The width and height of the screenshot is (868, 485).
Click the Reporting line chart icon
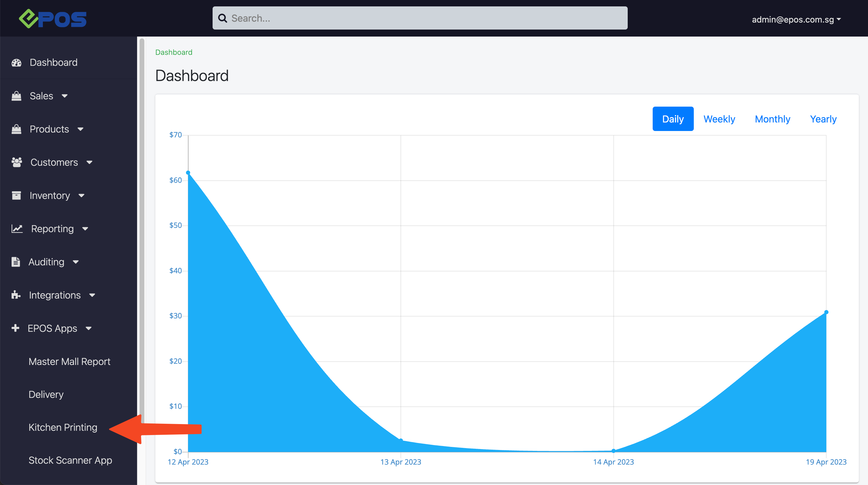(x=17, y=229)
